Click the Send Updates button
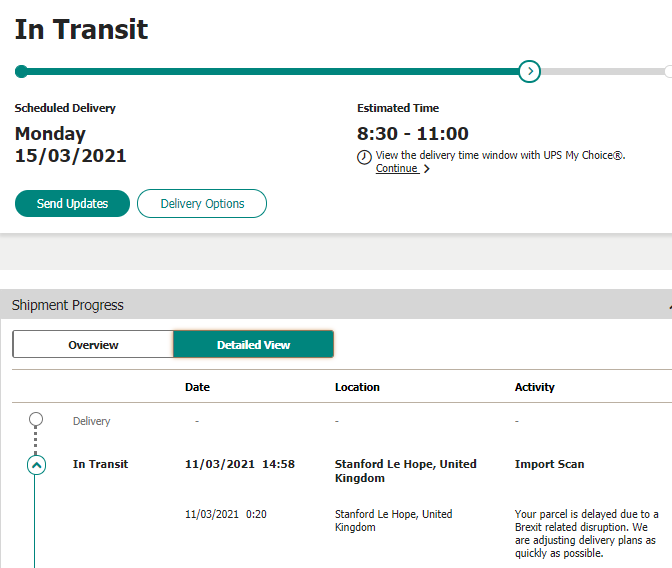The height and width of the screenshot is (568, 672). click(72, 203)
